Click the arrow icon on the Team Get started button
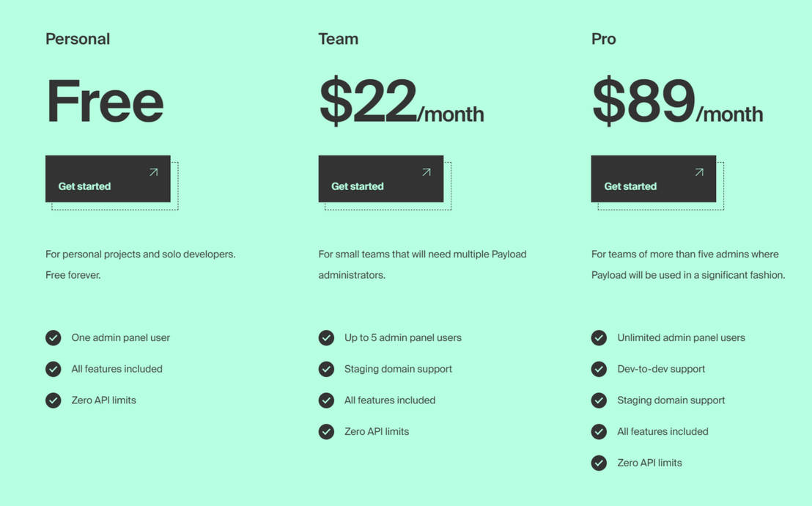This screenshot has height=506, width=812. click(426, 172)
